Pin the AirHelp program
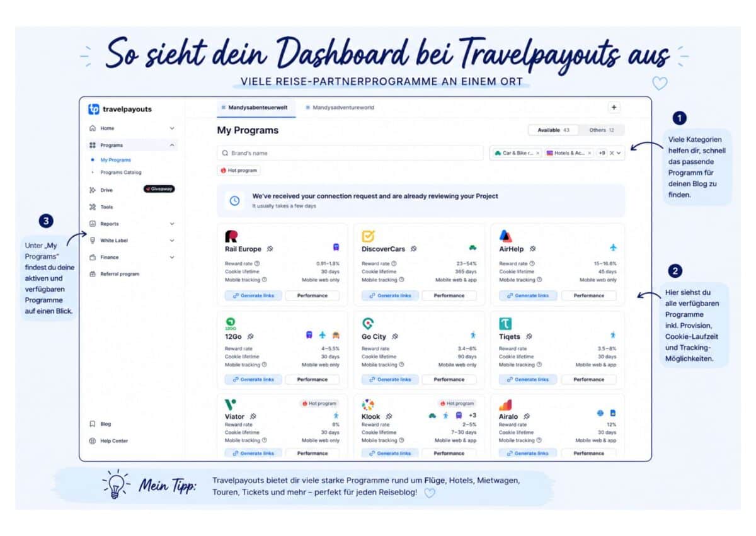The width and height of the screenshot is (756, 536). (532, 249)
